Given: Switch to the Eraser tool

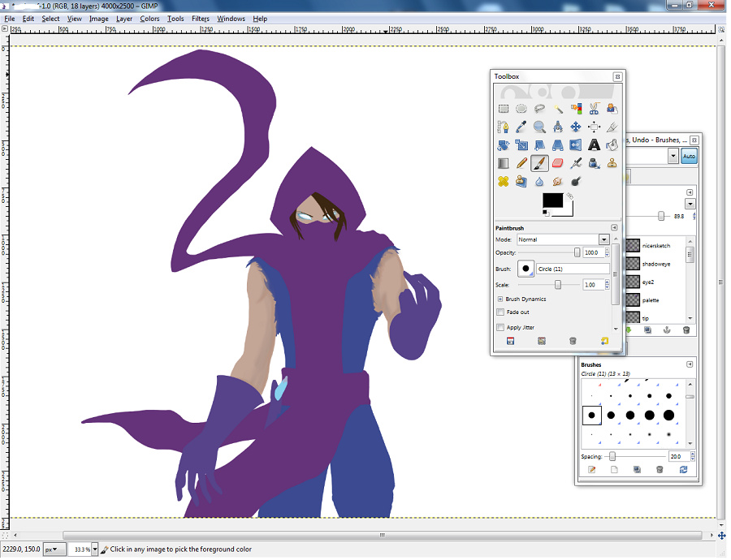Looking at the screenshot, I should [558, 163].
